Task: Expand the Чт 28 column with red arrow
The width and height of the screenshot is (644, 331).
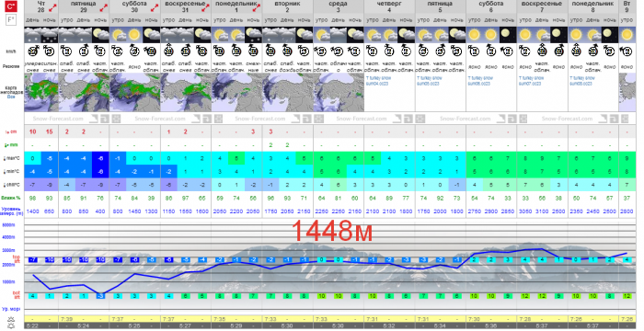Action: (x=52, y=7)
